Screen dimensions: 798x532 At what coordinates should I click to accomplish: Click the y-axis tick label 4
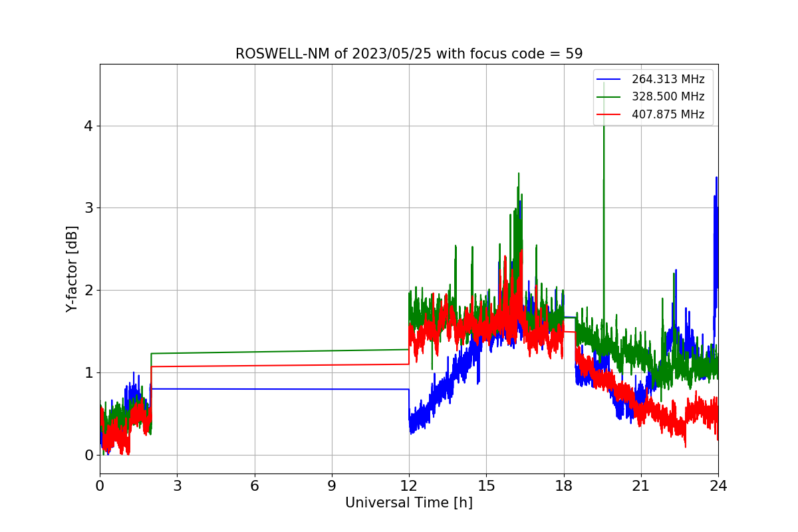click(88, 126)
